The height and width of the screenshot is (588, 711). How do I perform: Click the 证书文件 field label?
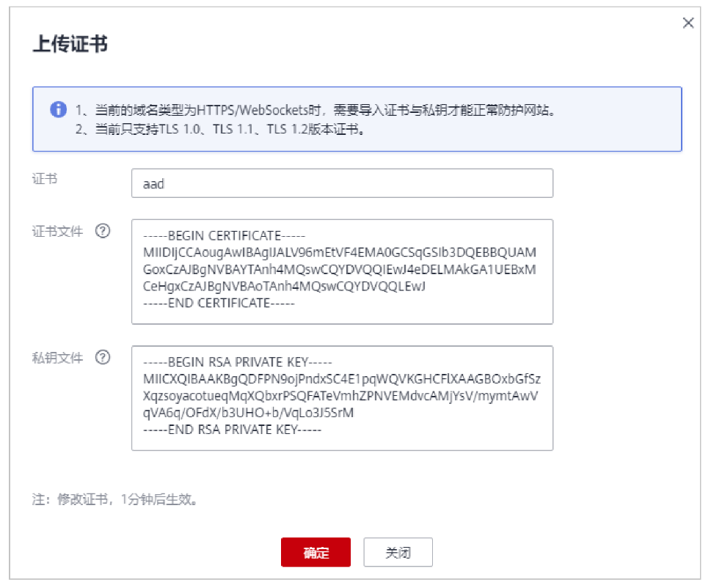[57, 231]
